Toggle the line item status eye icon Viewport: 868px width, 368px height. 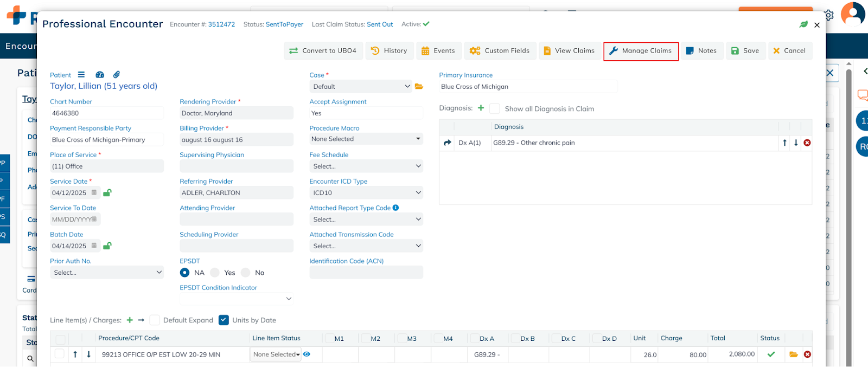(307, 354)
